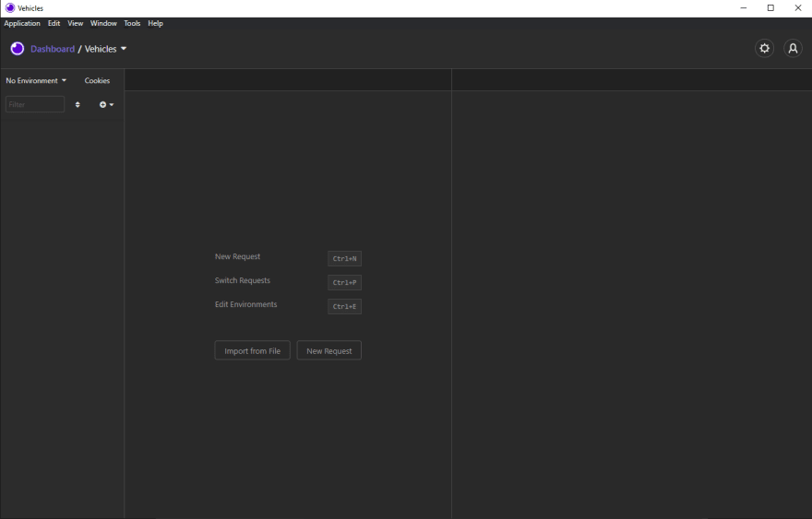The image size is (812, 519).
Task: Focus the Filter input field
Action: tap(35, 104)
